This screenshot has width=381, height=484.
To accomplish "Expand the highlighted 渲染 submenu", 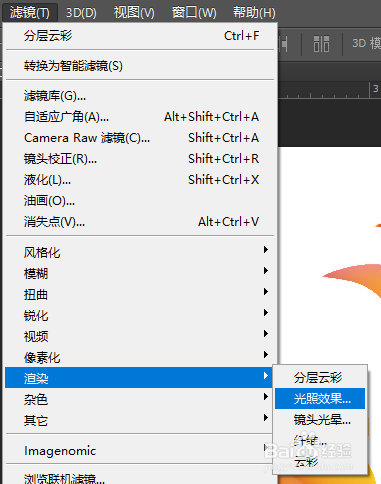I will [x=138, y=378].
